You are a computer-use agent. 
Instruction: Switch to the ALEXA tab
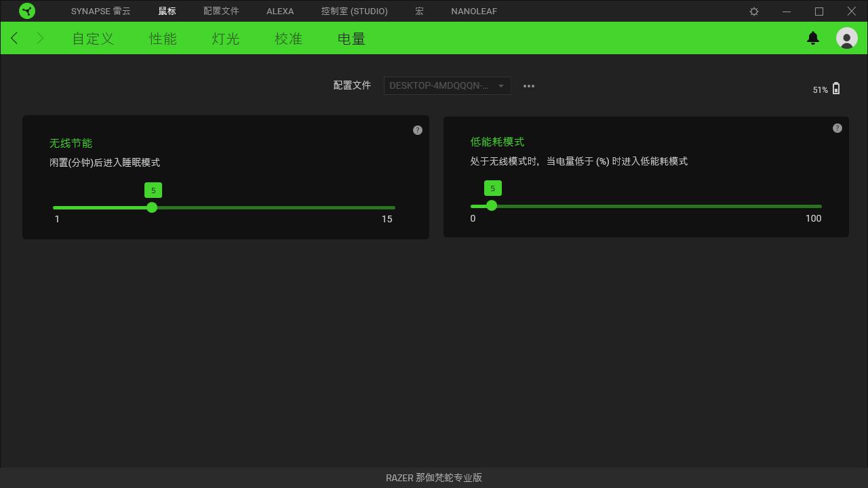pyautogui.click(x=280, y=12)
